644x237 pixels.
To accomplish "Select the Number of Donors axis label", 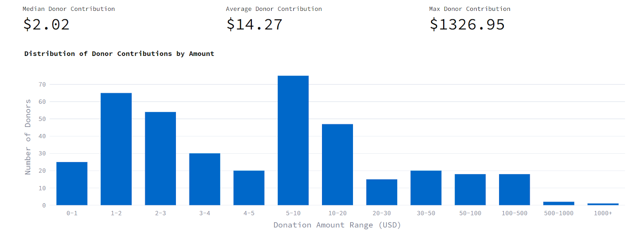I will point(28,137).
